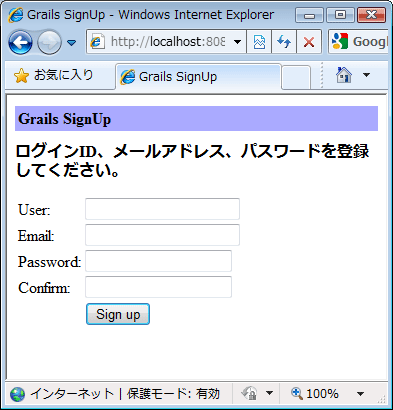Click the Internet Explorer title bar icon
The image size is (393, 410).
tap(16, 15)
